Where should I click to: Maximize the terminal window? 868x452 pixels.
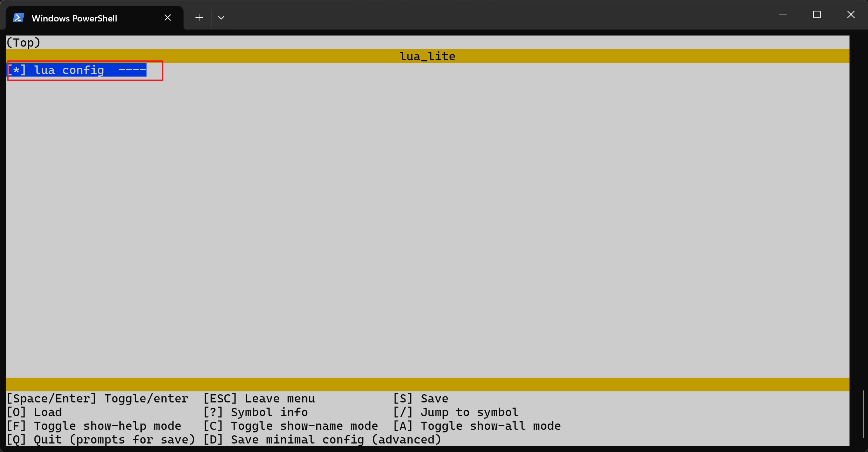coord(817,14)
